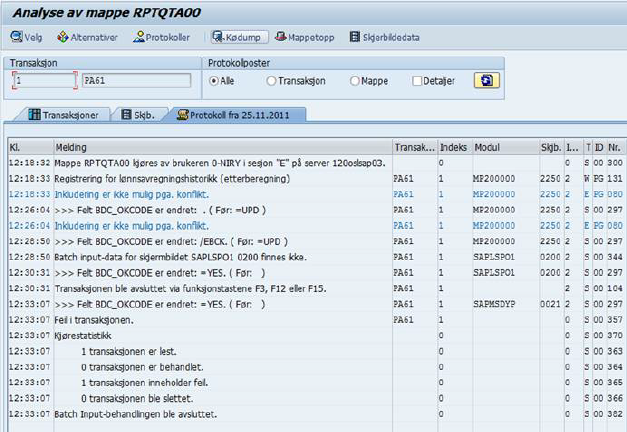Click the yellow refresh protocol button
Viewport: 627px width, 432px height.
point(486,80)
